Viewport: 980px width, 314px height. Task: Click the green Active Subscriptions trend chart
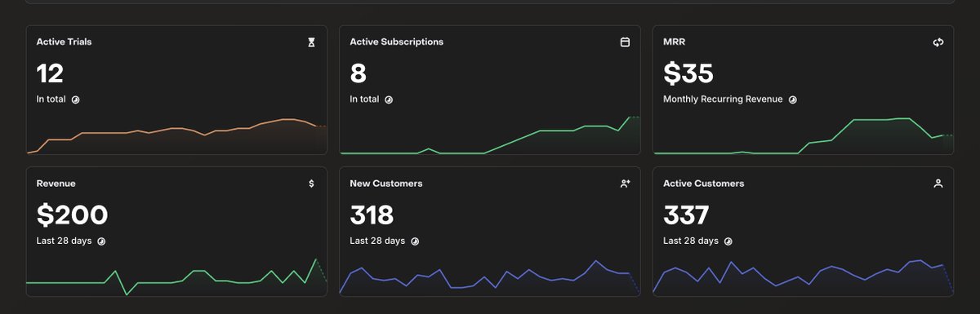tap(490, 135)
